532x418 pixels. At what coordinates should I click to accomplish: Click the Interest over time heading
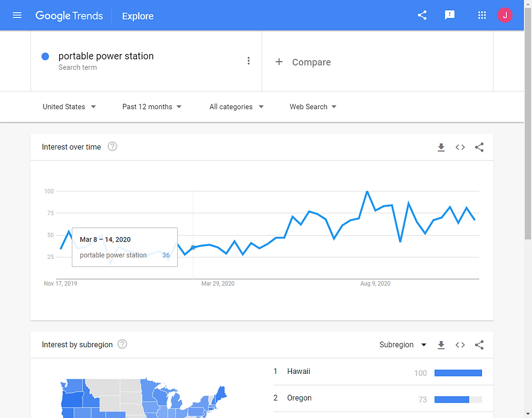click(x=71, y=147)
